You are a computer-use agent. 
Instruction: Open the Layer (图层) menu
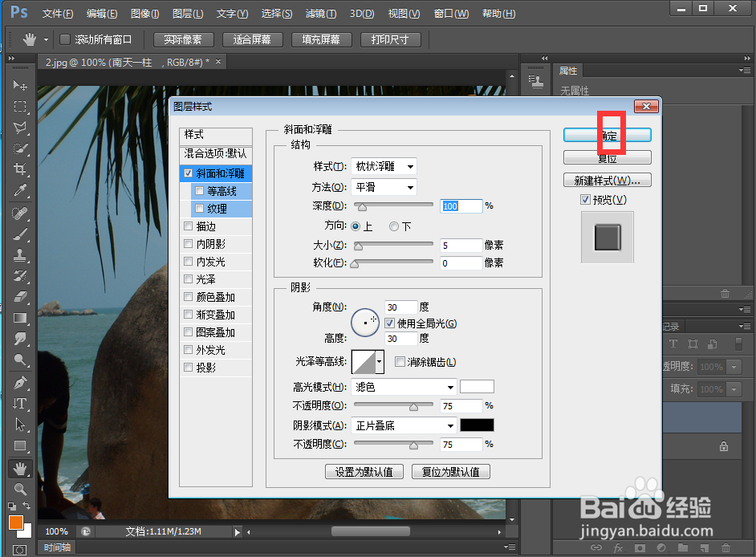tap(188, 14)
